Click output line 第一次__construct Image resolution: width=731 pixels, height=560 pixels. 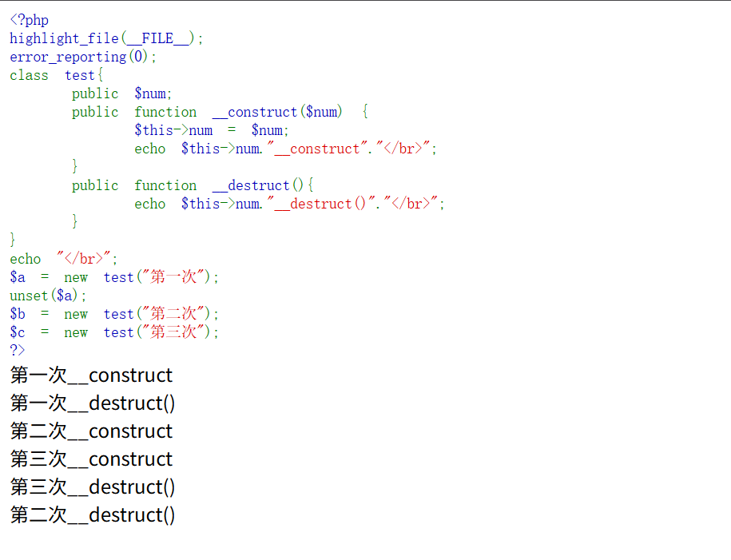pos(91,375)
